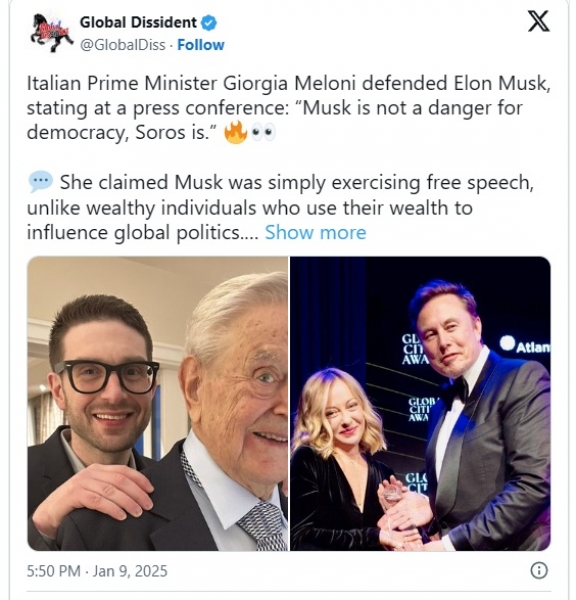
Task: Open the X logo link
Action: click(x=538, y=21)
